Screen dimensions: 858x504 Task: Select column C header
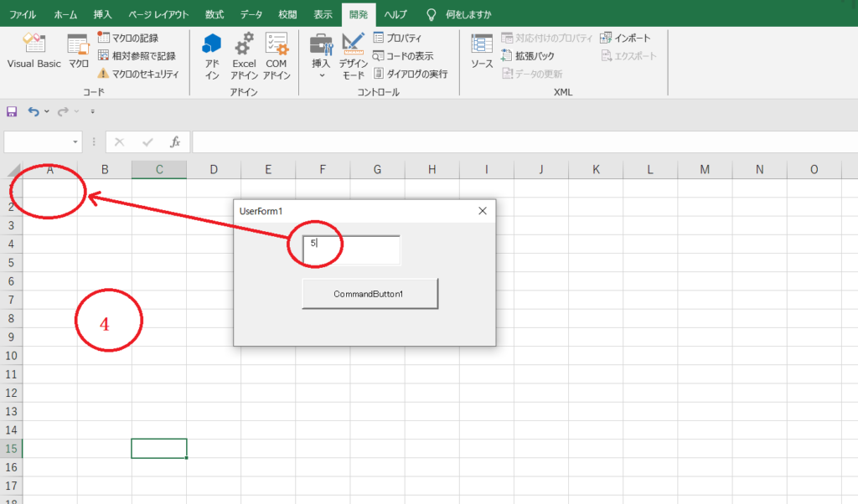[x=159, y=169]
